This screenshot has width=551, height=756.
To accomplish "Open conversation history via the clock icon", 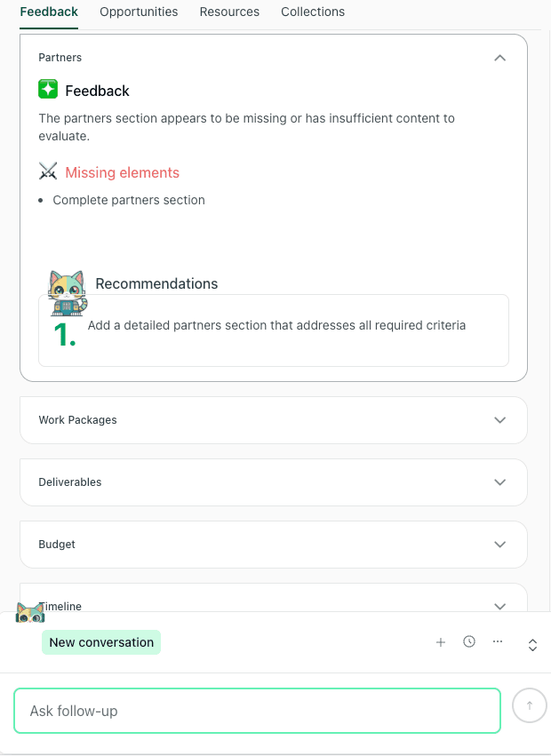I will click(x=469, y=641).
